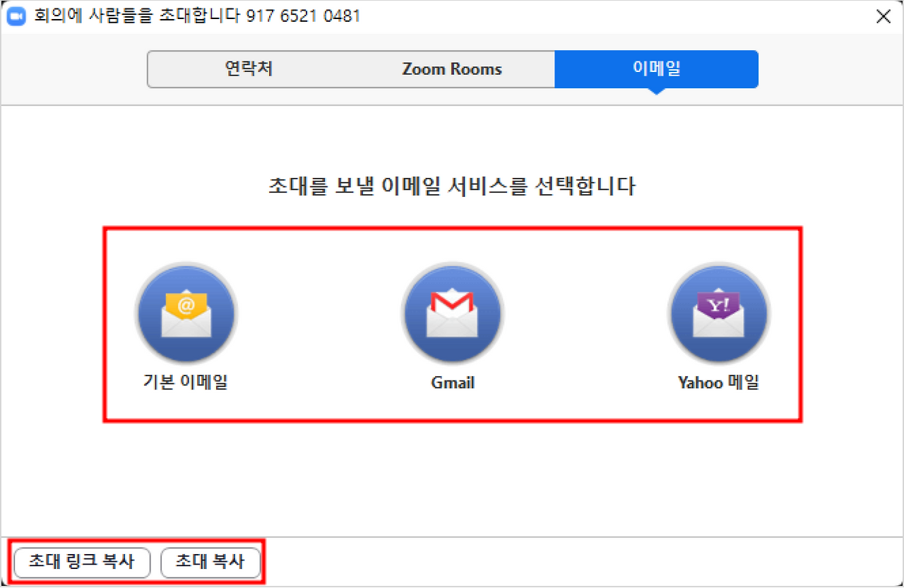Image resolution: width=904 pixels, height=588 pixels.
Task: Select the 이메일 tab
Action: click(x=656, y=69)
